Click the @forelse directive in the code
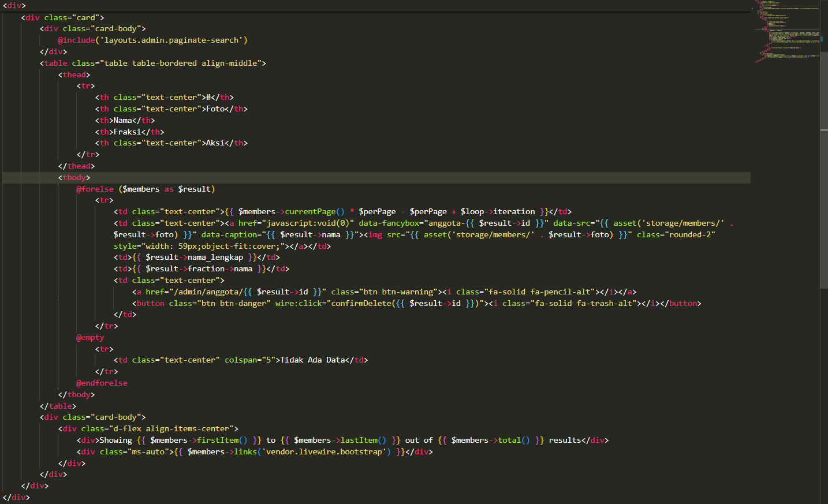The height and width of the screenshot is (504, 828). tap(94, 188)
